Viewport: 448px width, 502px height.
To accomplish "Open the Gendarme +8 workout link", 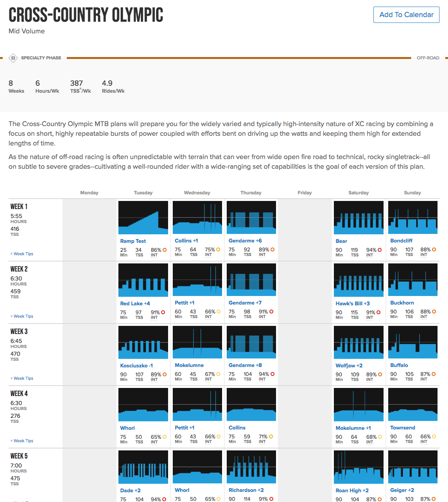I will [245, 365].
